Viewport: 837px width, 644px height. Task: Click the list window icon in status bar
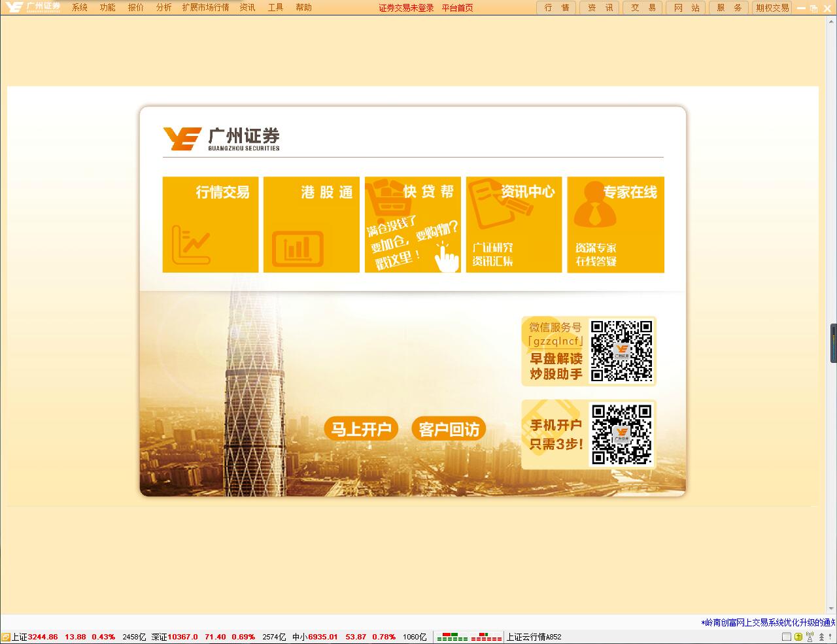tap(787, 637)
